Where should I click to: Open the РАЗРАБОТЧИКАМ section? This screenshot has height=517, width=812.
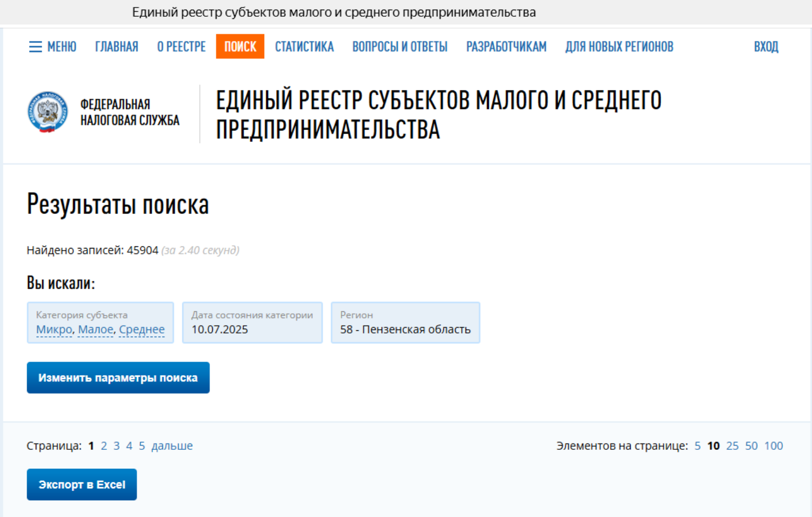coord(506,47)
